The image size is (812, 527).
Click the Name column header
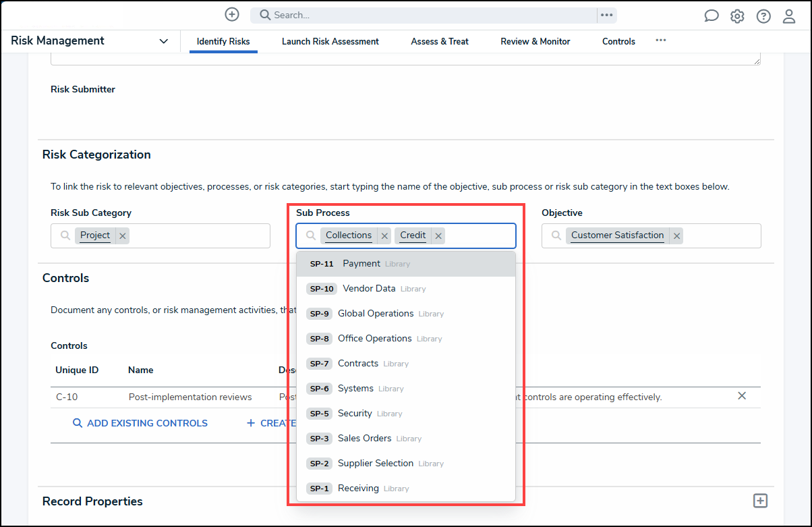[141, 370]
